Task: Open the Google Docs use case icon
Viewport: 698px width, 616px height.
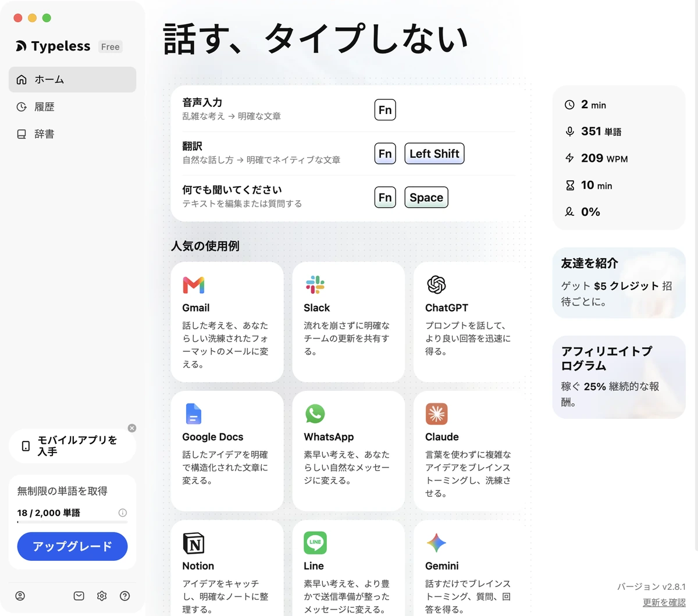Action: pos(194,414)
